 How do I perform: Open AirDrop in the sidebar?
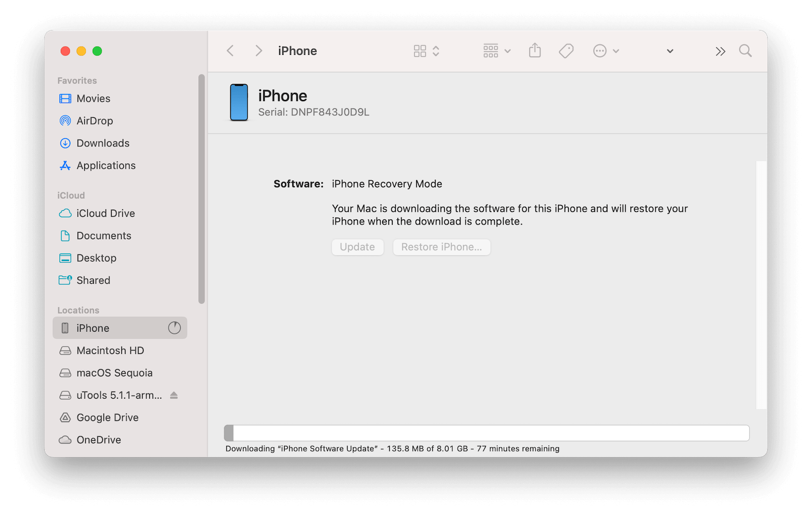point(120,121)
